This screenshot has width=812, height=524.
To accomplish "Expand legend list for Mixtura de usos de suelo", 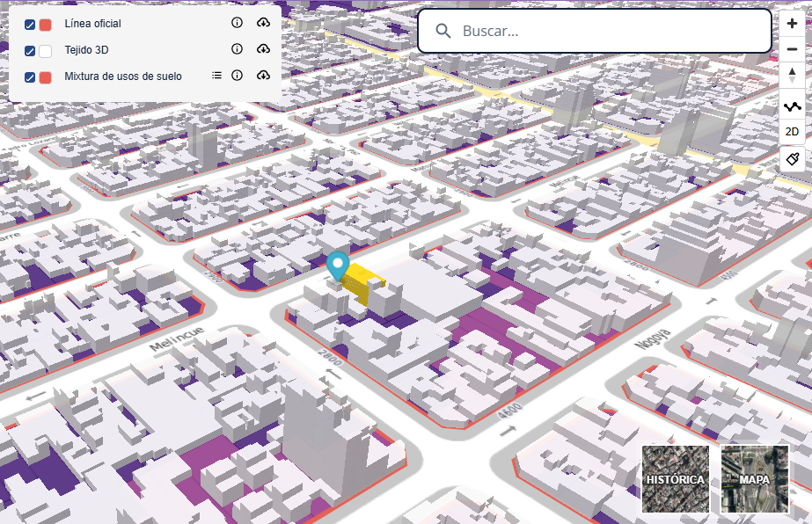I will pos(216,76).
